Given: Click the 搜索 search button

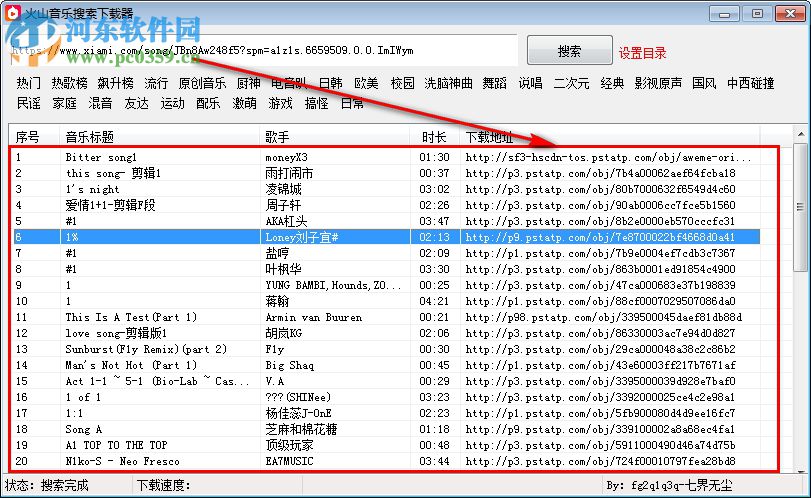Looking at the screenshot, I should coord(569,51).
